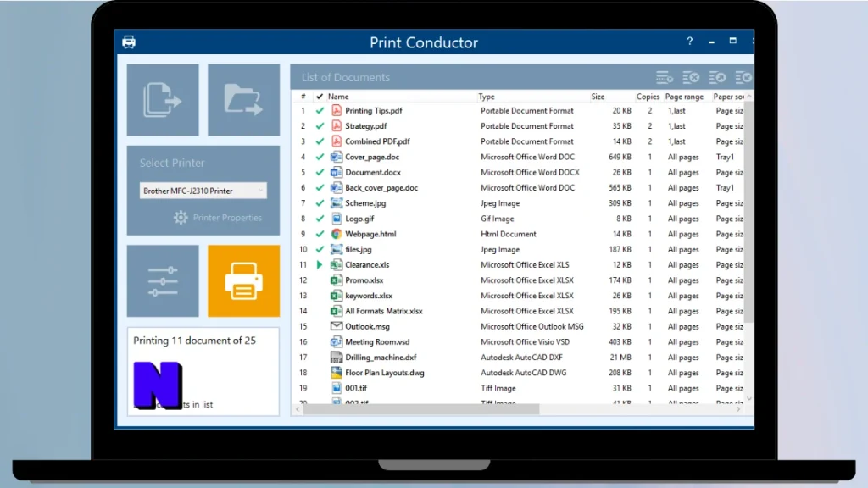Click the Visio icon of Meeting Room.vsd
Image resolution: width=868 pixels, height=488 pixels.
(x=336, y=342)
